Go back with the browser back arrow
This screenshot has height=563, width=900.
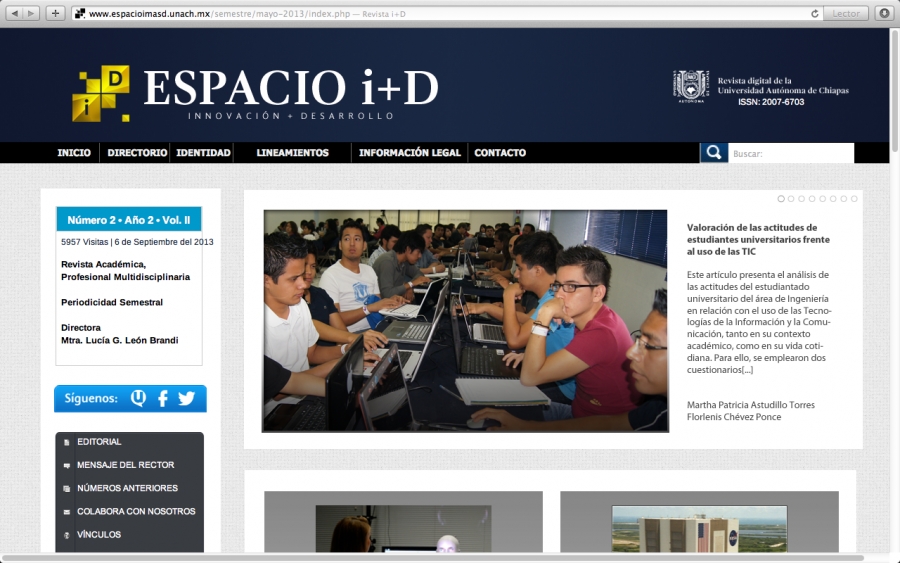(15, 13)
